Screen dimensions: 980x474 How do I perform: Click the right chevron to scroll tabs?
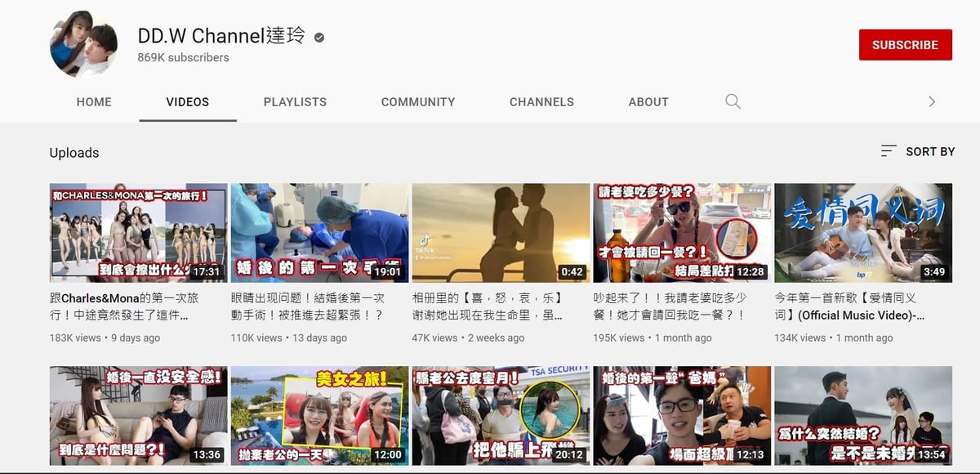932,102
